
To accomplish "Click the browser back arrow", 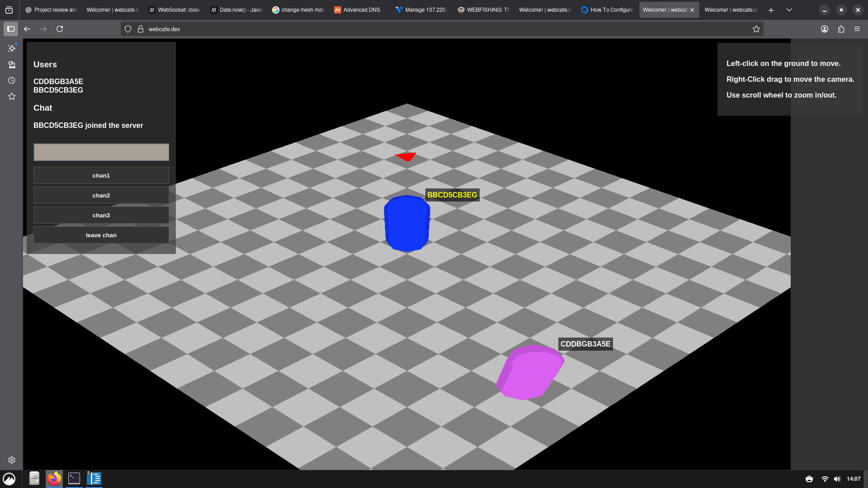I will [x=27, y=29].
